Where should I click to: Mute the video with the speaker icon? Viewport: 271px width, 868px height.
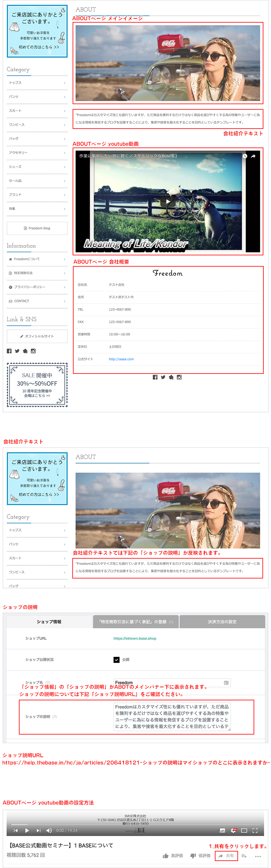(x=49, y=831)
